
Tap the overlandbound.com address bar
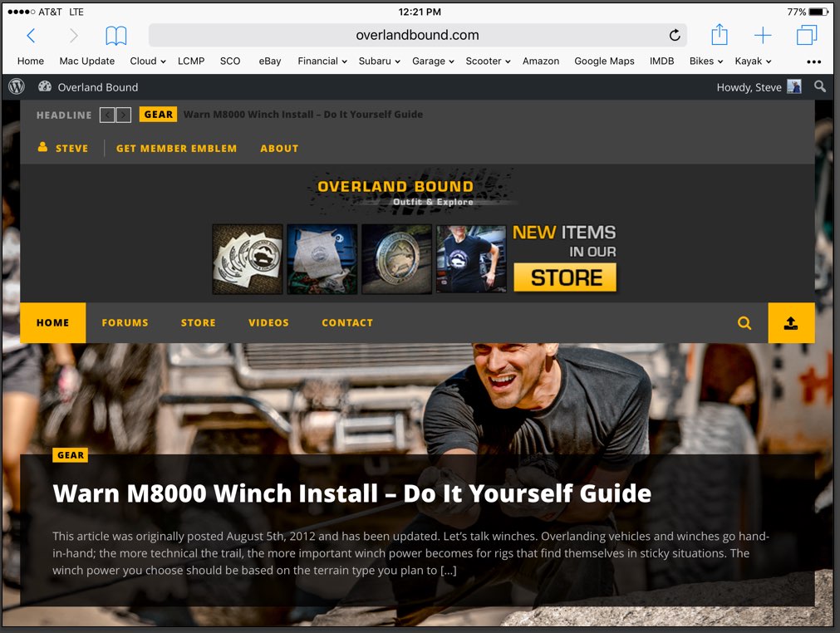[x=418, y=36]
